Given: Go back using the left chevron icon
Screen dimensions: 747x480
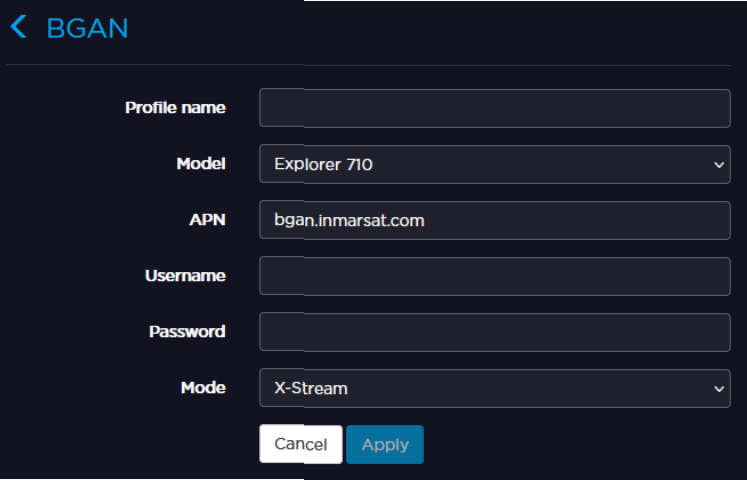Looking at the screenshot, I should pos(18,27).
